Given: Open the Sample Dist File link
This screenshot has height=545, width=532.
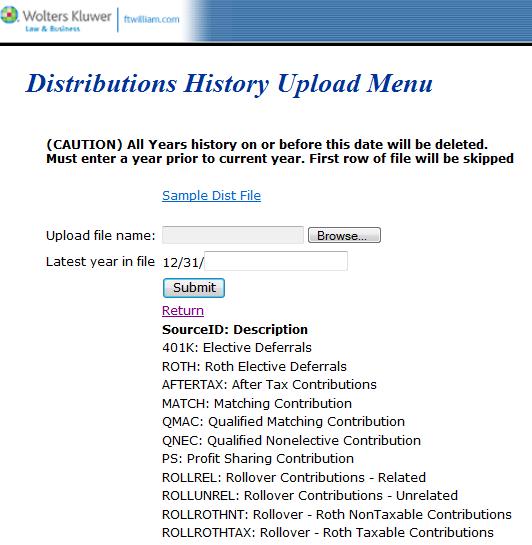Looking at the screenshot, I should (x=211, y=196).
